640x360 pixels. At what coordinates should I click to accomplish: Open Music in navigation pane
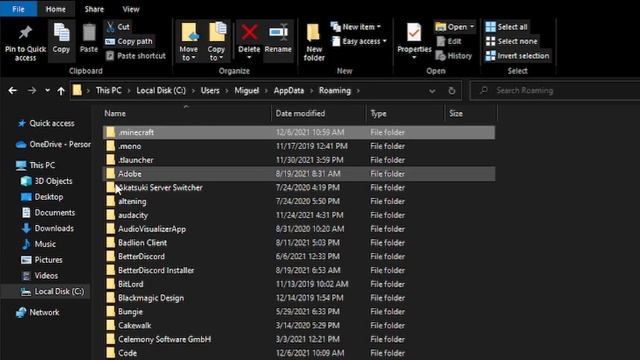[x=38, y=244]
